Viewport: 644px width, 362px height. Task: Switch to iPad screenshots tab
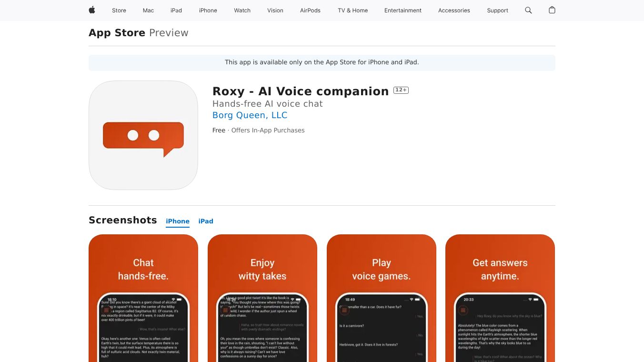tap(206, 221)
